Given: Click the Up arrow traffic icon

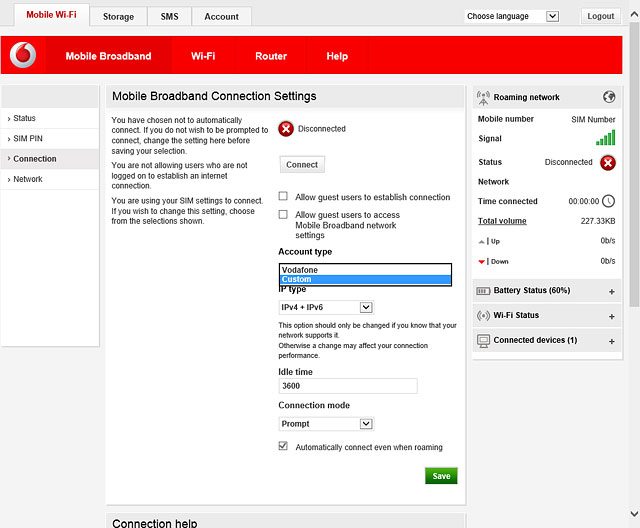Looking at the screenshot, I should click(x=482, y=242).
